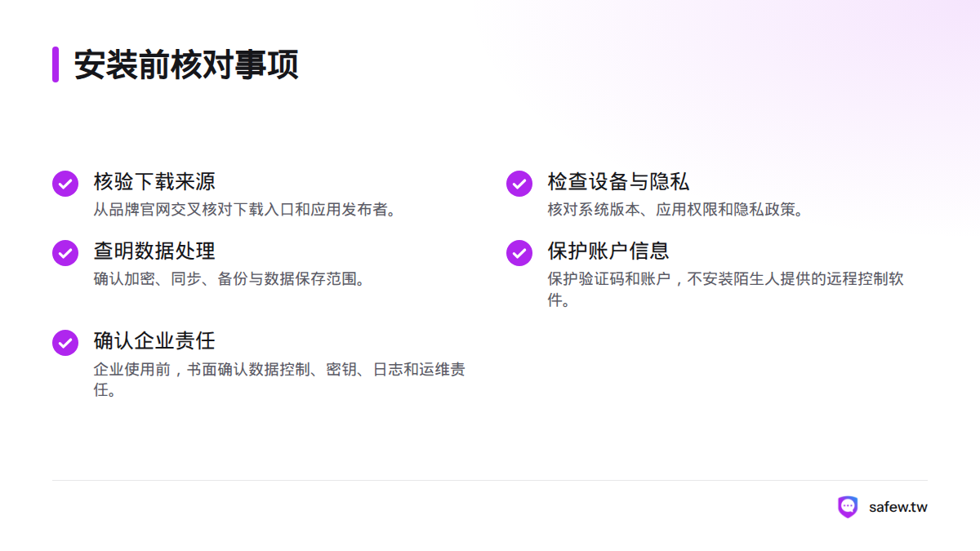Click the description 确认加密、同步、备份与数据保存范围
This screenshot has height=551, width=980.
[229, 279]
